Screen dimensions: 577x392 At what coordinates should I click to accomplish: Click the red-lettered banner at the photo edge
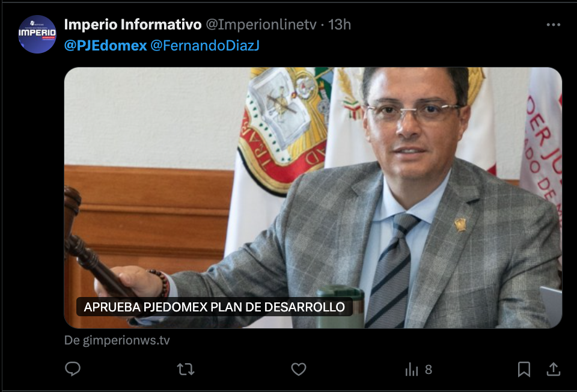542,147
